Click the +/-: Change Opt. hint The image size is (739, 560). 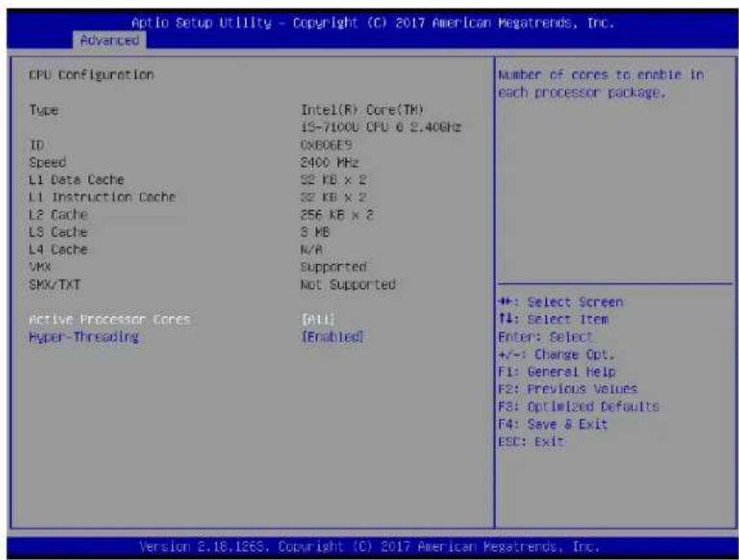(x=556, y=354)
